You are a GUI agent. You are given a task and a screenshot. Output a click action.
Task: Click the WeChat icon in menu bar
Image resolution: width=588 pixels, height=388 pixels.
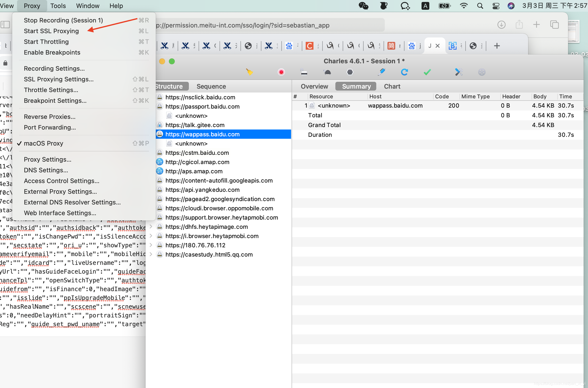point(363,6)
